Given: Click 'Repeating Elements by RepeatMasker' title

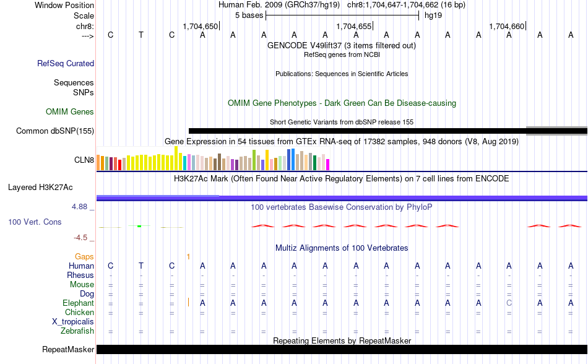Looking at the screenshot, I should coord(342,341).
